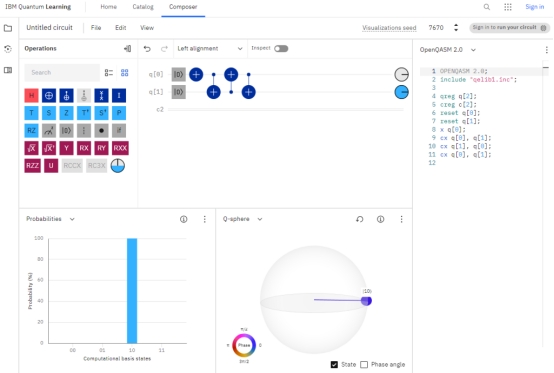Open the OpenQASM 2.0 language dropdown
Screen dimensions: 554x373
[x=448, y=50]
